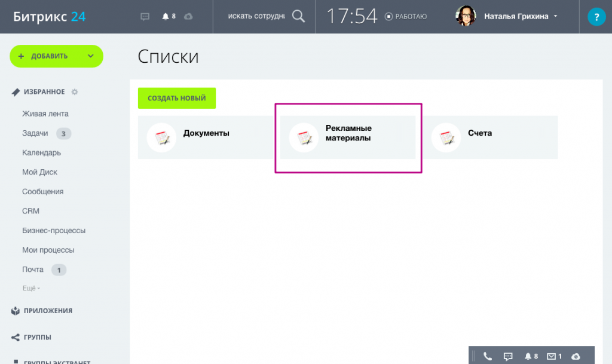Click the user name Наталья Грихина
Viewport: 612px width, 364px height.
pyautogui.click(x=516, y=16)
